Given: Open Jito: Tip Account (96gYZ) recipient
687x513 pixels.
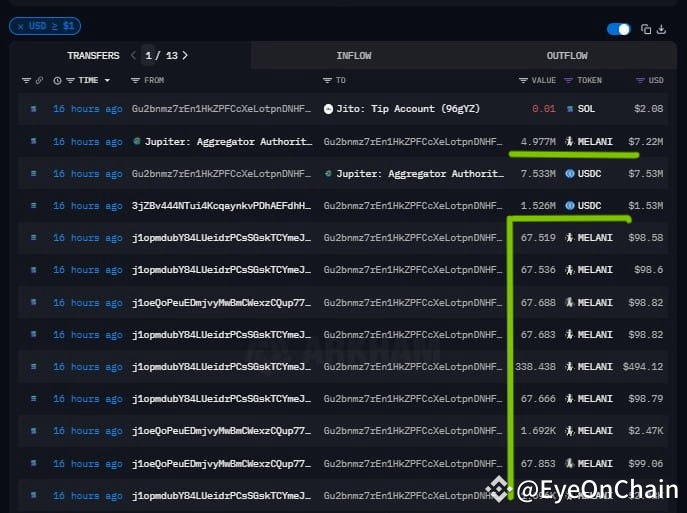Looking at the screenshot, I should [408, 109].
